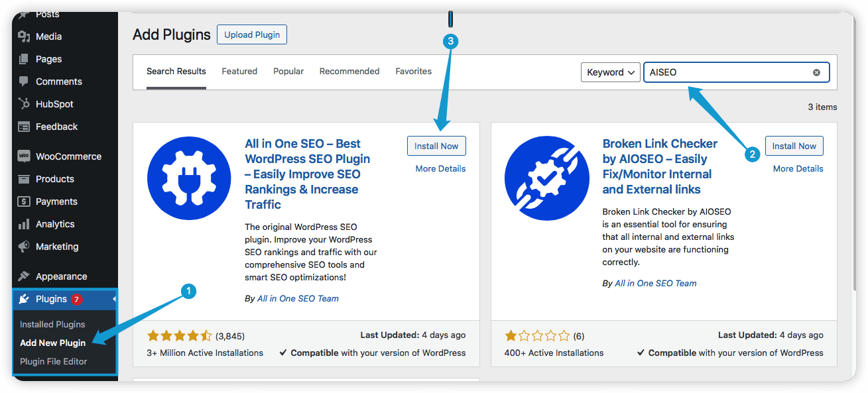Click the Broken Link Checker plugin logo
This screenshot has width=868, height=393.
point(546,178)
